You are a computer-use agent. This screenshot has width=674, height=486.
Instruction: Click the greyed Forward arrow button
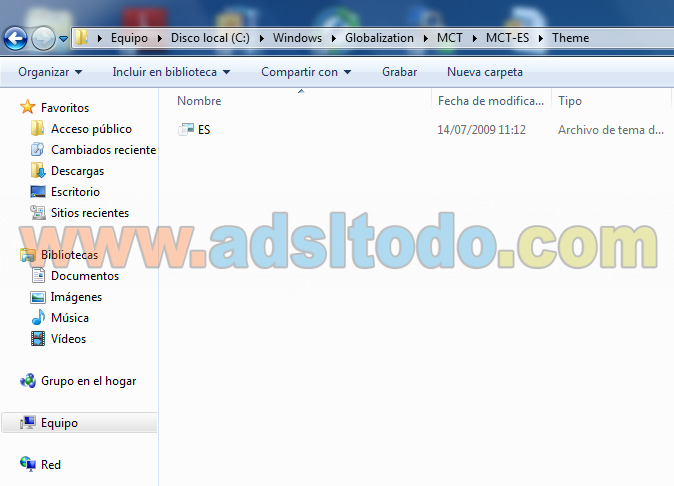[43, 39]
